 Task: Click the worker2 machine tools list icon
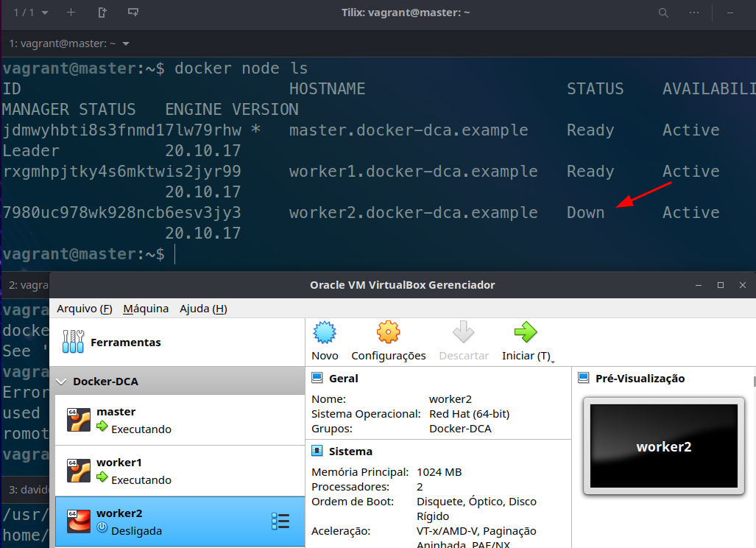tap(280, 521)
